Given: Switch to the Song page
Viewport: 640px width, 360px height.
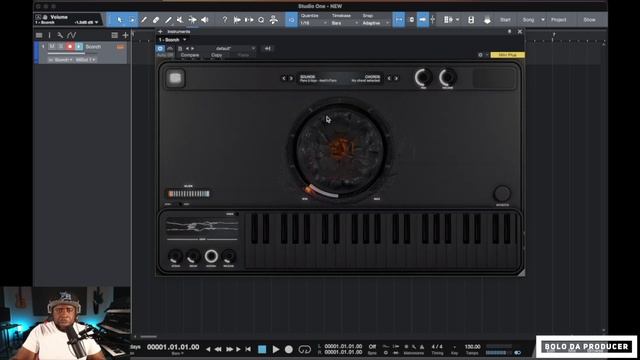Looking at the screenshot, I should pos(528,20).
